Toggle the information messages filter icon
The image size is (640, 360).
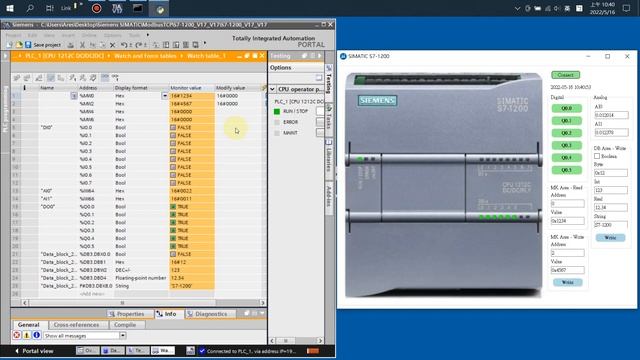coord(36,335)
